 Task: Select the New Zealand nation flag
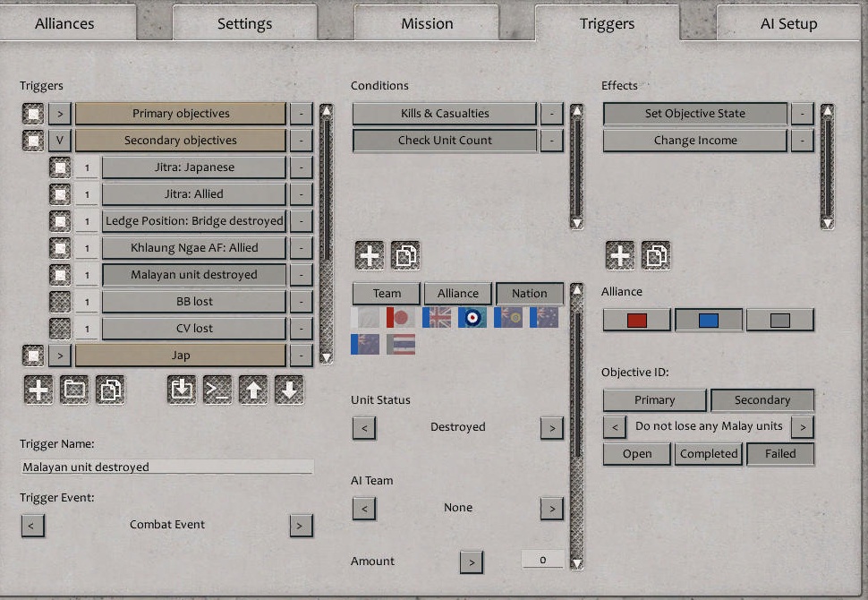click(365, 344)
